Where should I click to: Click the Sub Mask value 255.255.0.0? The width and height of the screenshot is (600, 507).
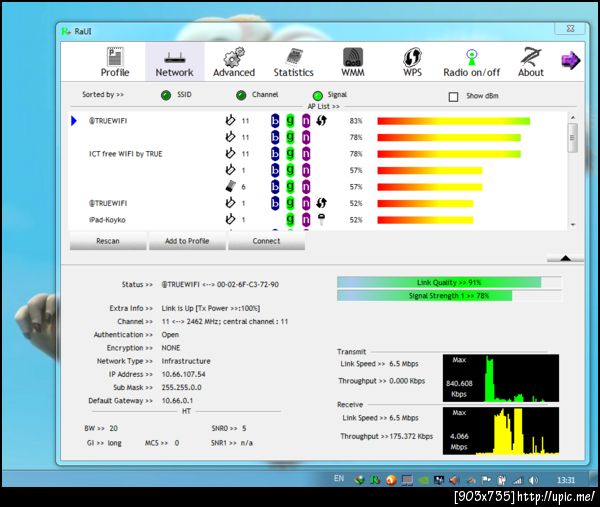pos(181,387)
